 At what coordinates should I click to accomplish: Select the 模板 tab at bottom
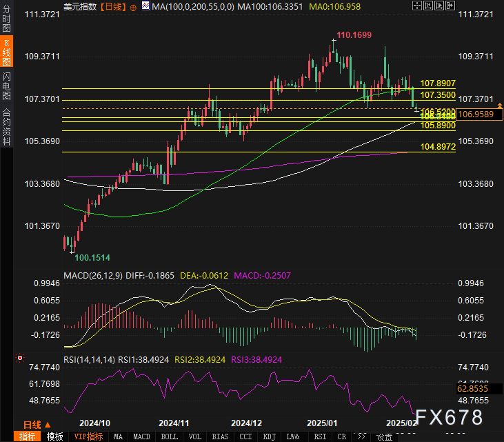55,436
